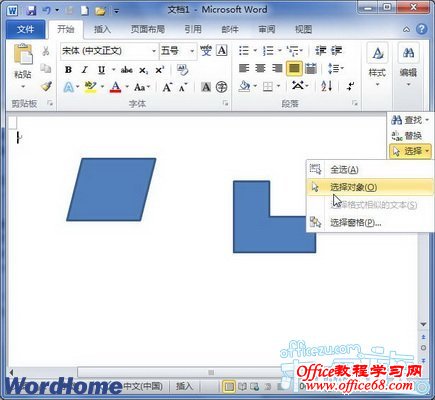The width and height of the screenshot is (435, 400).
Task: Click the New document icon in quick access toolbar
Action: [x=85, y=10]
